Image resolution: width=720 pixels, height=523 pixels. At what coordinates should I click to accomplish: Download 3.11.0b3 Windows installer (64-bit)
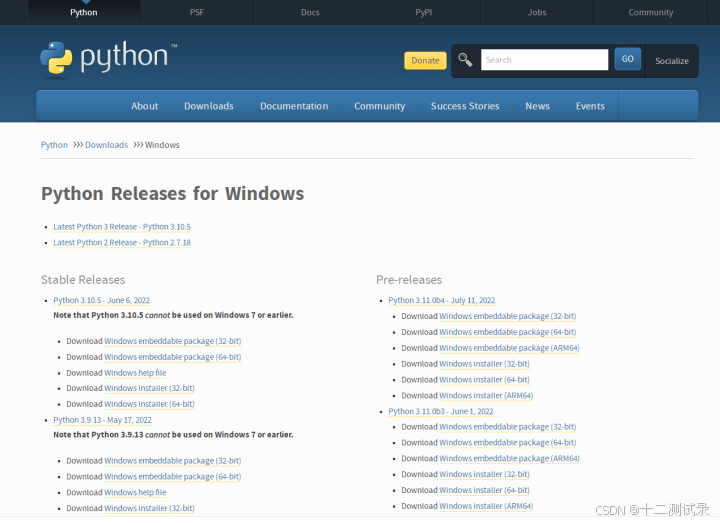click(x=484, y=490)
